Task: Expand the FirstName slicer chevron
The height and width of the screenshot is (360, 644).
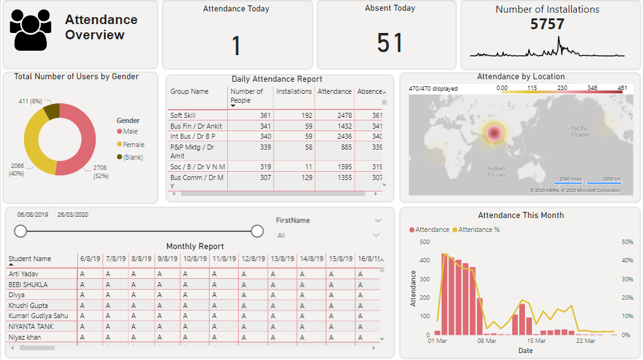Action: [378, 221]
